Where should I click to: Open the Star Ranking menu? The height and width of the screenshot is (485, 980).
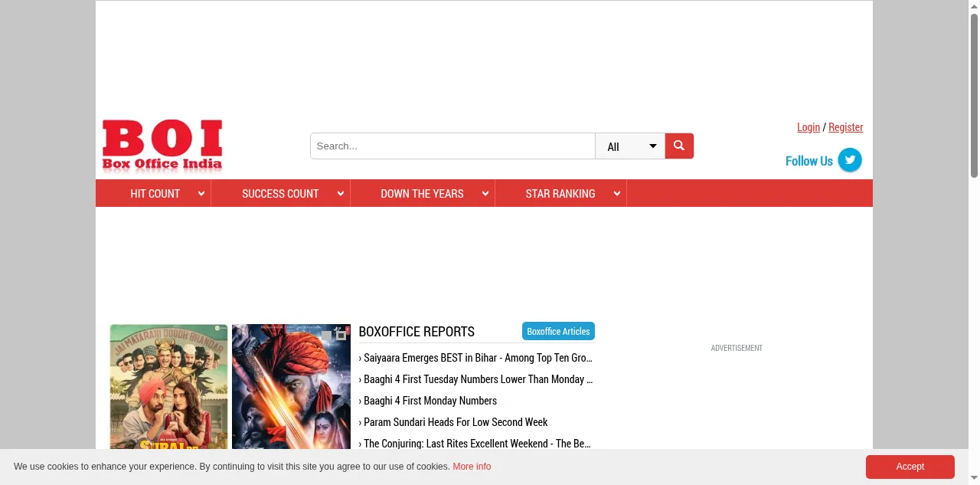(560, 194)
